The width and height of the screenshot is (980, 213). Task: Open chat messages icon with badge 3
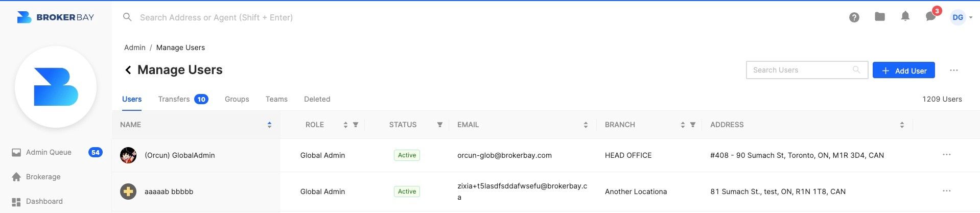point(931,16)
